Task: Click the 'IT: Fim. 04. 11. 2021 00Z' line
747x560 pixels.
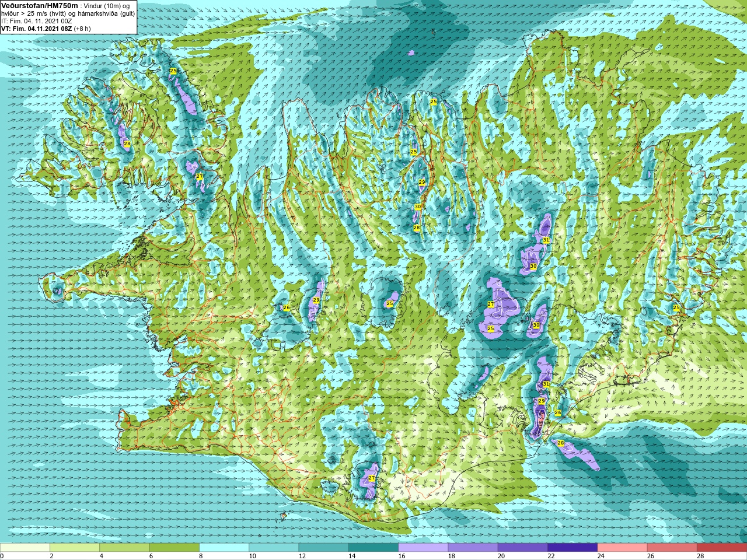Action: 37,21
